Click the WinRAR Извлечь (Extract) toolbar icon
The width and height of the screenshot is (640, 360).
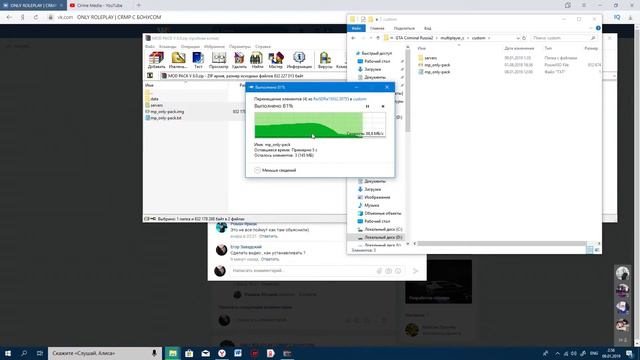[178, 60]
